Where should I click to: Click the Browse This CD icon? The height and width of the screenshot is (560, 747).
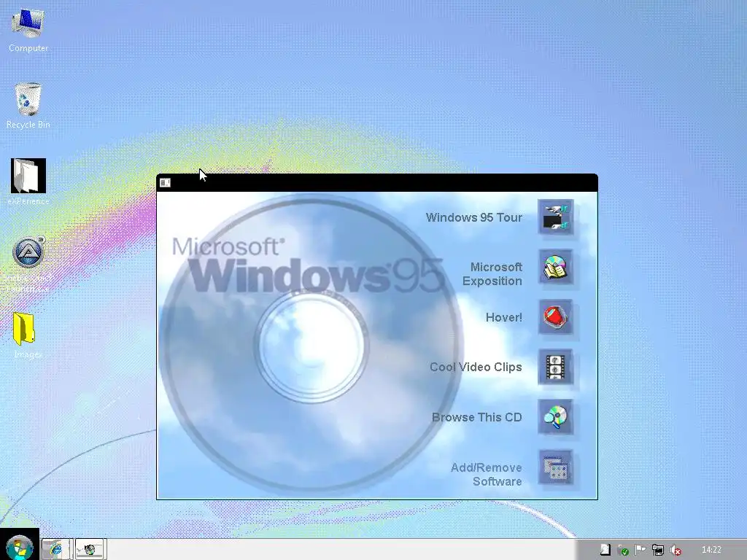555,417
